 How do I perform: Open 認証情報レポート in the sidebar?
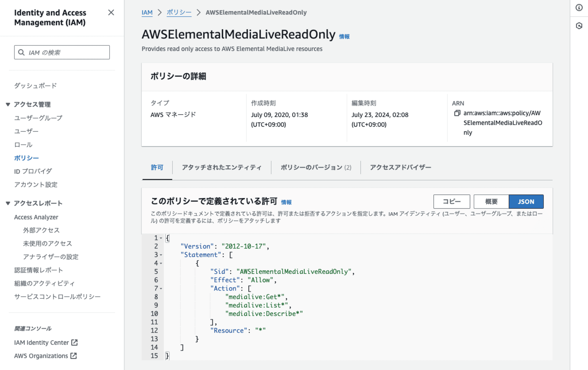(x=39, y=270)
